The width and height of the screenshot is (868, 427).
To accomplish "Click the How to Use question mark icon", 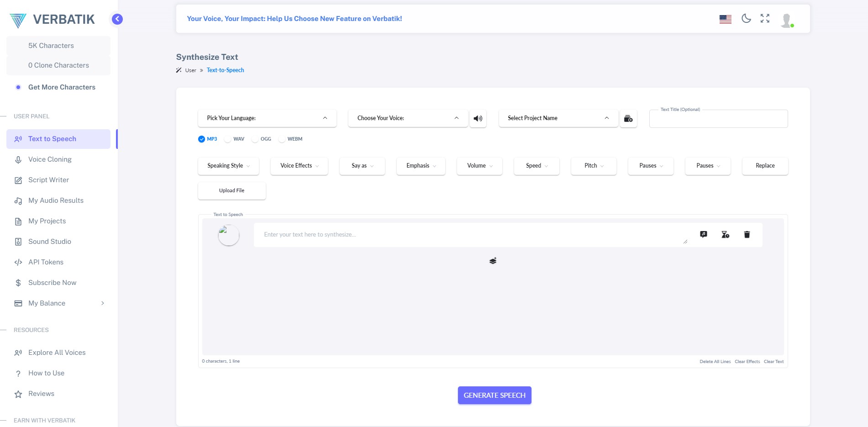I will [x=18, y=374].
